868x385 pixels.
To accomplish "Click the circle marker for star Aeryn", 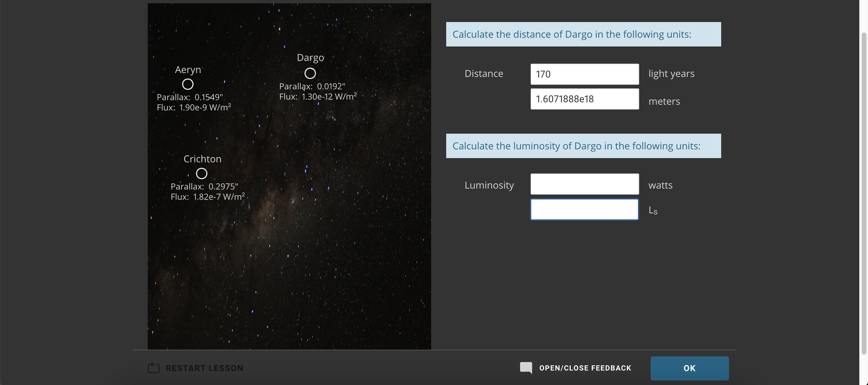I will 188,84.
